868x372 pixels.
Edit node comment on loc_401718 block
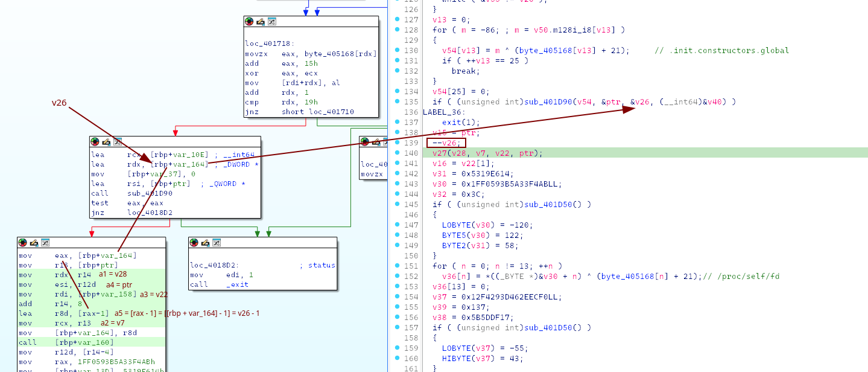click(261, 21)
